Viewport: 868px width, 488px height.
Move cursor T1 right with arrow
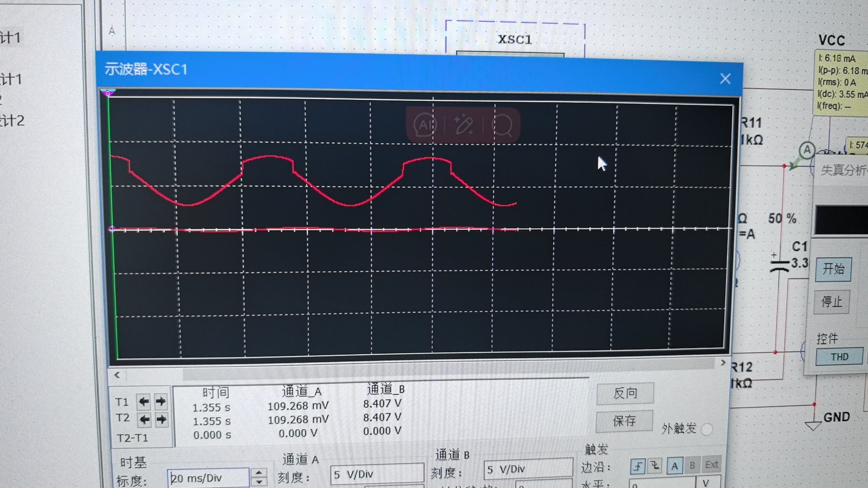point(161,401)
